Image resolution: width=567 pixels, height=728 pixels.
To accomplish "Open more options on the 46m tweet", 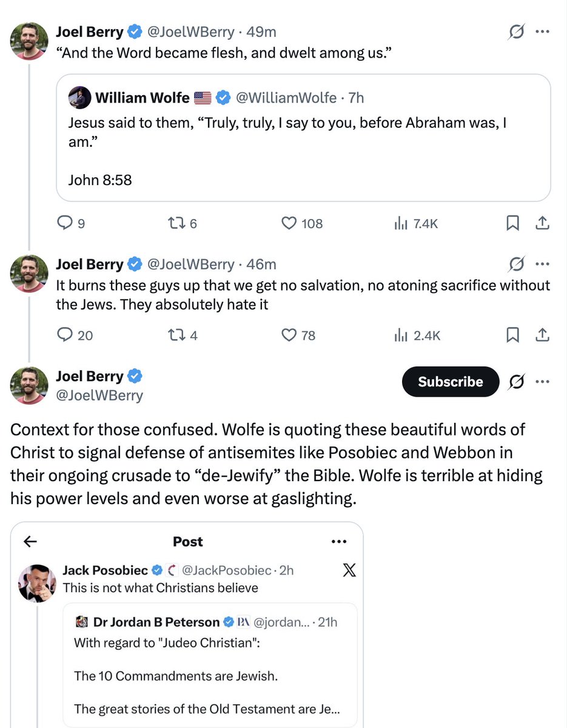I will tap(542, 264).
